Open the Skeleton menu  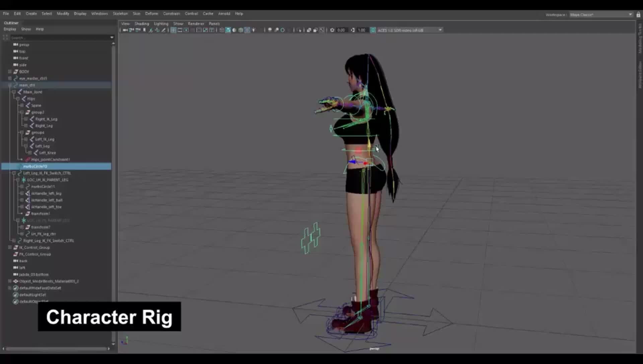(120, 13)
